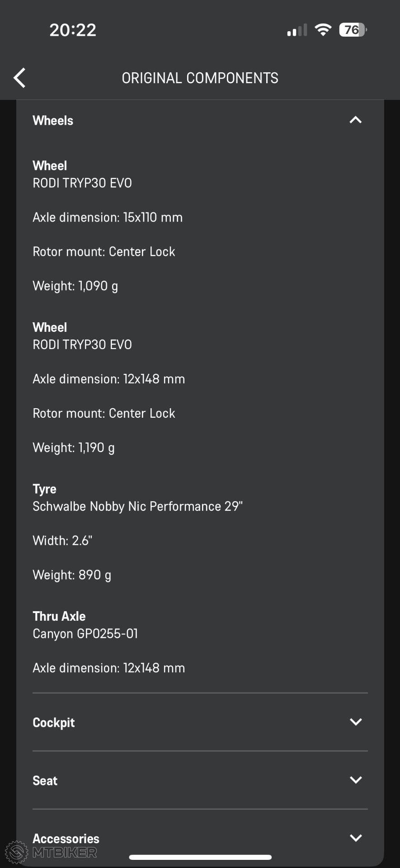
Task: Tap the MTBIKER watermark logo
Action: (x=51, y=852)
